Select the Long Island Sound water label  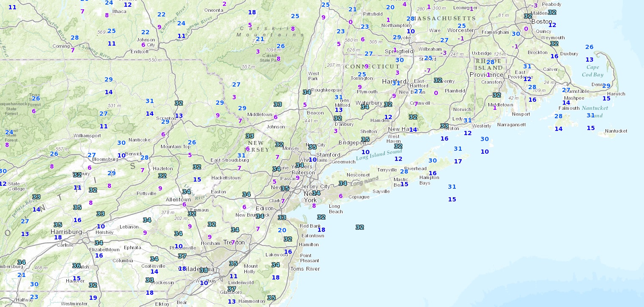pos(378,155)
